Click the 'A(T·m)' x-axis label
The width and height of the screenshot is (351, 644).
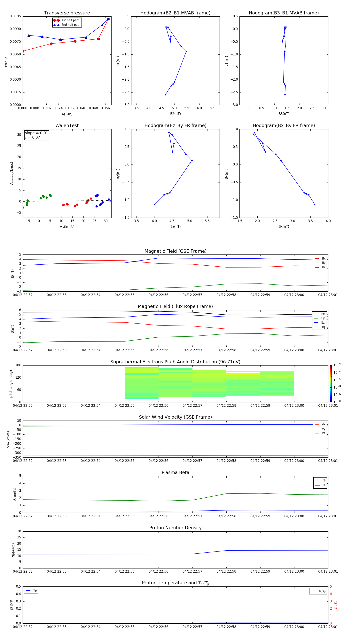coord(67,114)
